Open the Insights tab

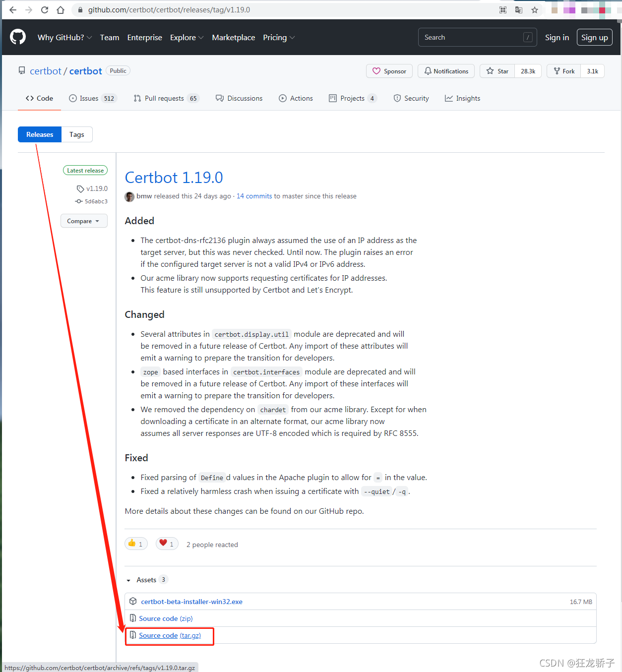(x=462, y=98)
